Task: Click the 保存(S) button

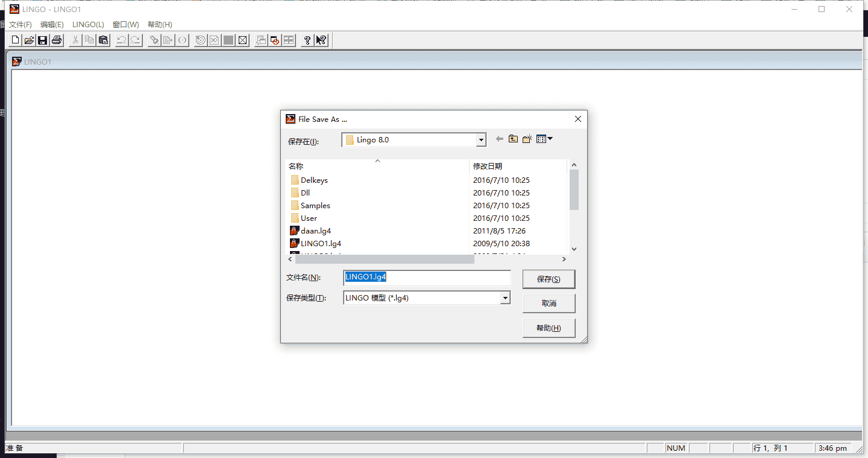Action: 549,279
